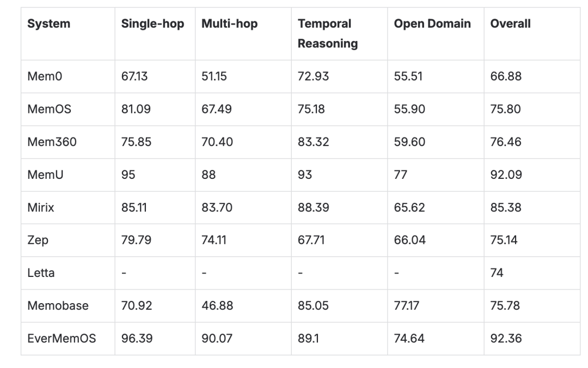Click EverMemOS overall score 92.36
The image size is (588, 368).
[x=506, y=338]
